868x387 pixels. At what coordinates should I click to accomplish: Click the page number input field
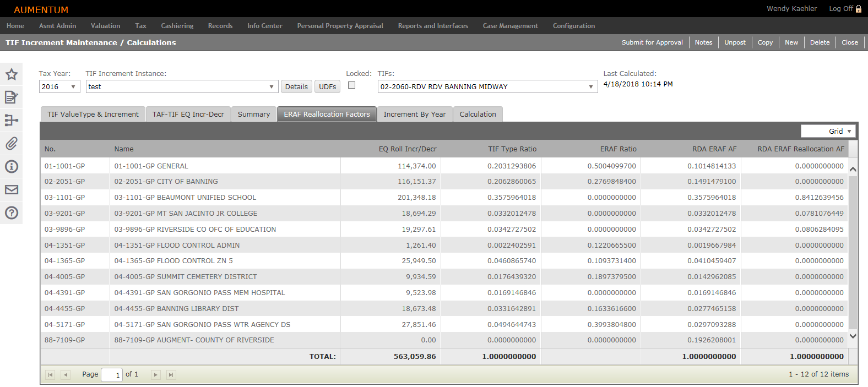coord(112,375)
